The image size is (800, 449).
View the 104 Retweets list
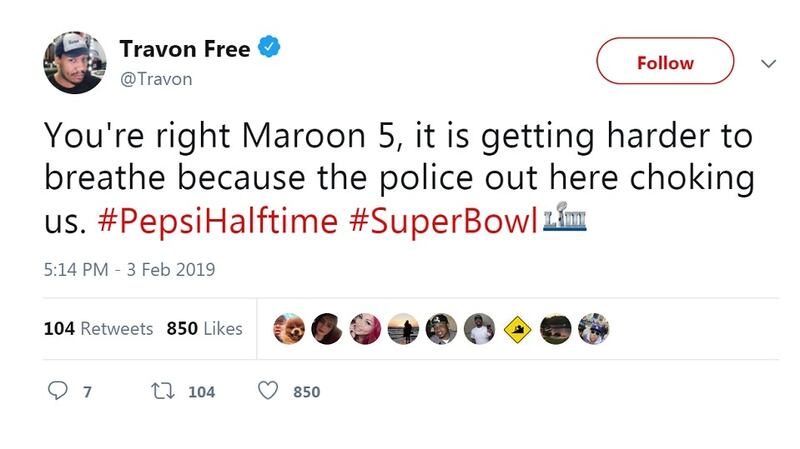[x=98, y=328]
